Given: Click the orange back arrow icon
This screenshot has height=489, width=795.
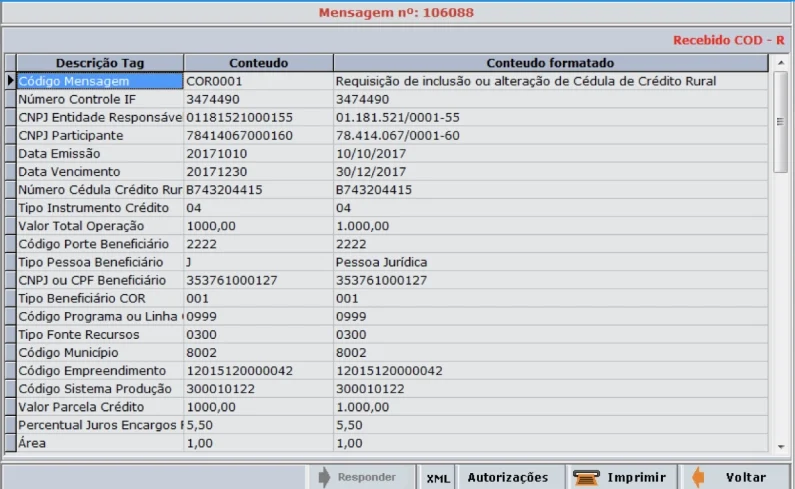Looking at the screenshot, I should (698, 477).
